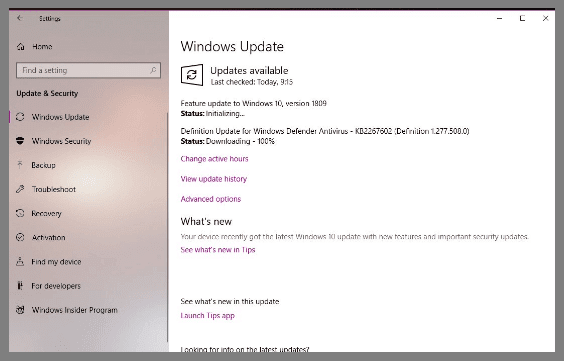Click the What's new heading
This screenshot has height=361, width=564.
[206, 221]
